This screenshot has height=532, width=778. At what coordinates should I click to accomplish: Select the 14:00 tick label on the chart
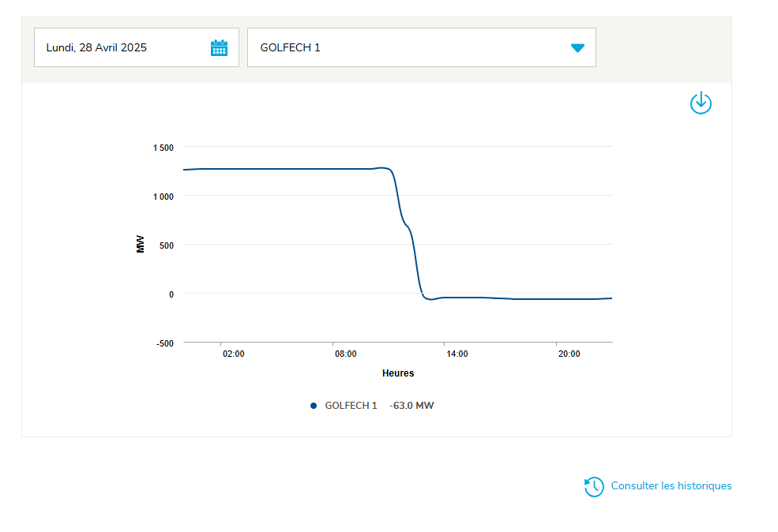457,354
